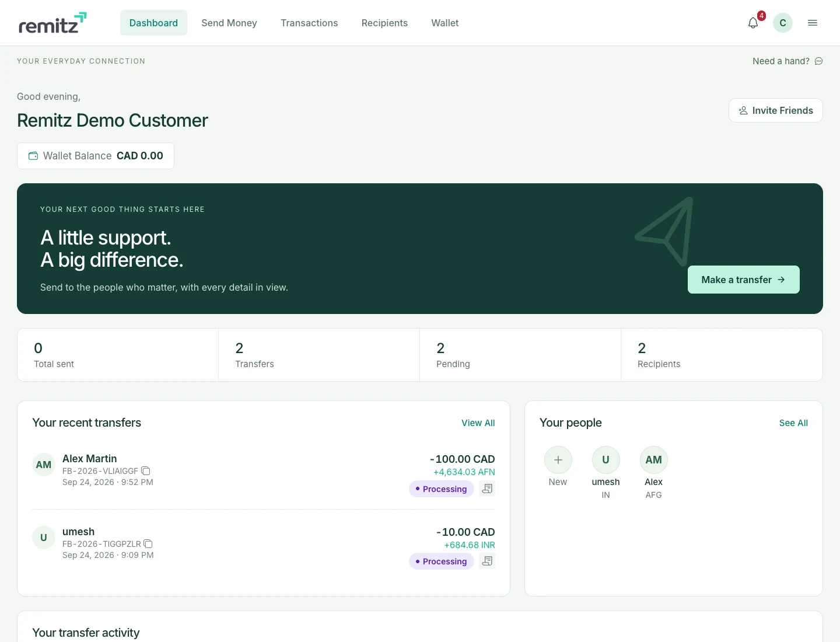Click the Alex Martin transfer name
This screenshot has height=642, width=840.
click(x=90, y=459)
